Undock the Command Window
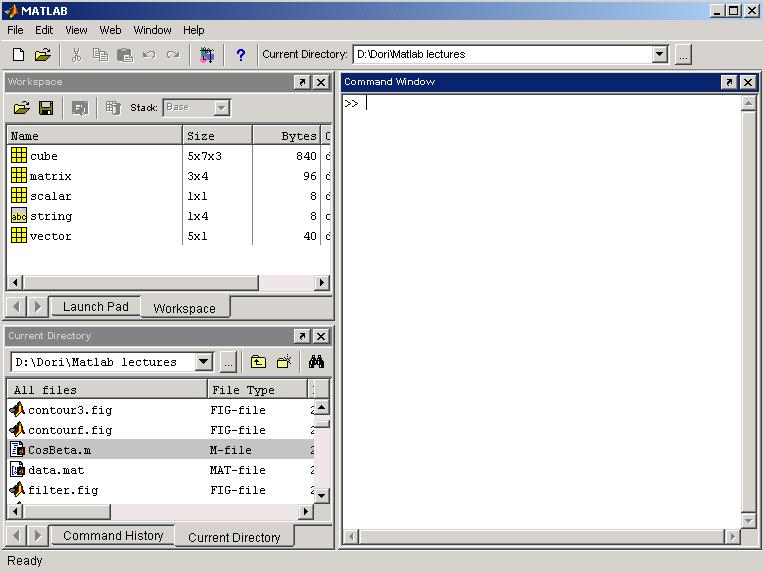 (729, 82)
